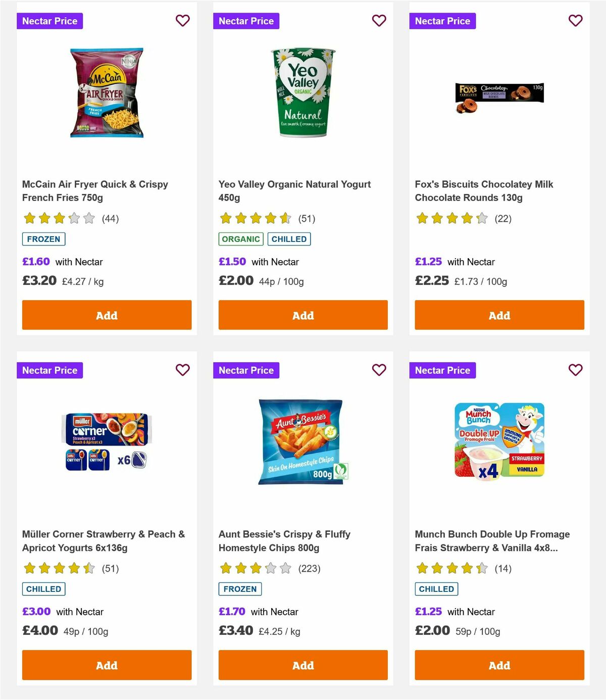Open the McCain Air Fryer fries product page
Image resolution: width=606 pixels, height=700 pixels.
click(x=95, y=191)
